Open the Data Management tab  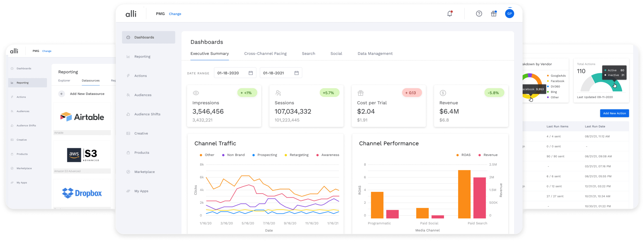coord(375,53)
